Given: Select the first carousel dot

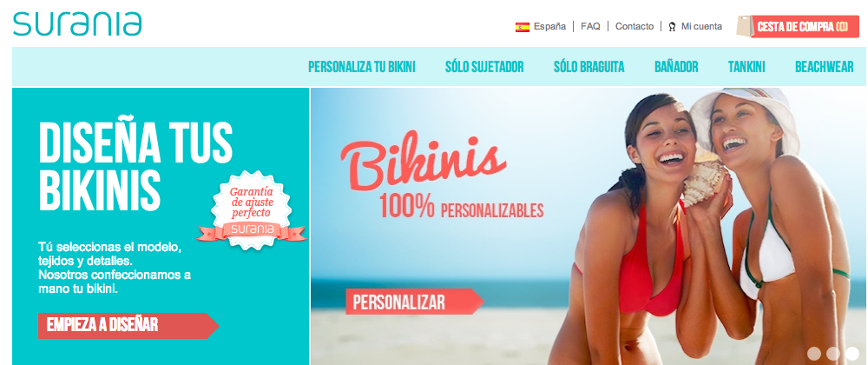Looking at the screenshot, I should coord(814,354).
